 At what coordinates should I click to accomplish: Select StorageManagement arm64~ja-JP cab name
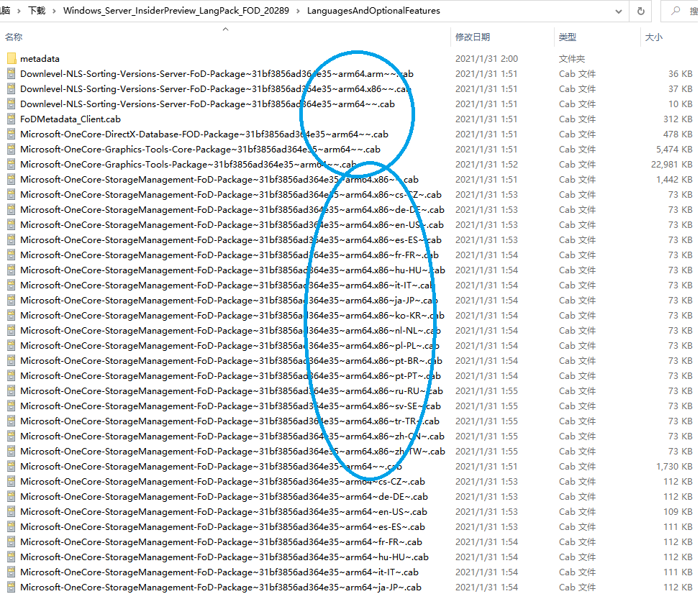221,587
